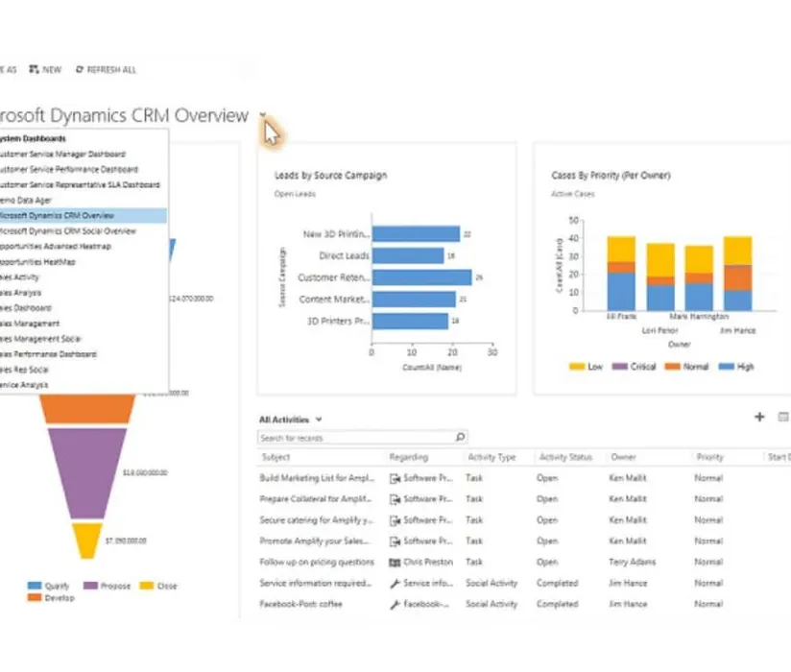Image resolution: width=791 pixels, height=672 pixels.
Task: Collapse the dashboard selector dropdown arrow
Action: (263, 115)
